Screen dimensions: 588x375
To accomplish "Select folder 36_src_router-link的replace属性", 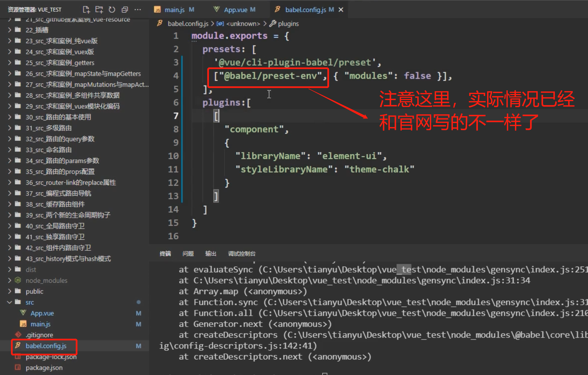I will [71, 182].
